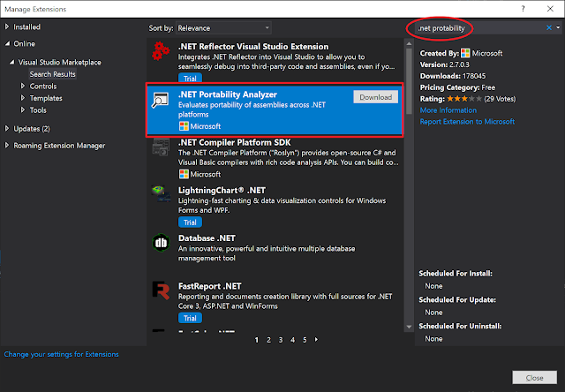This screenshot has width=565, height=392.
Task: Click the FastReport .NET FR icon
Action: tap(161, 290)
